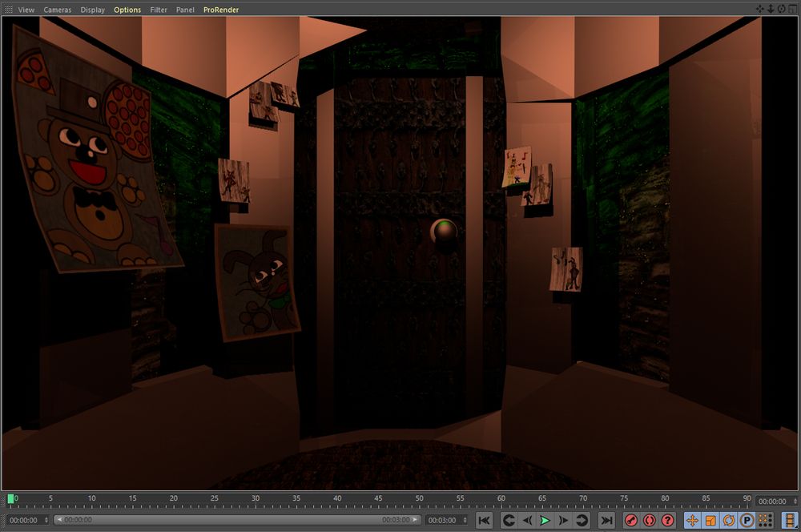Image resolution: width=801 pixels, height=532 pixels.
Task: Toggle Autokeying button
Action: (x=650, y=520)
